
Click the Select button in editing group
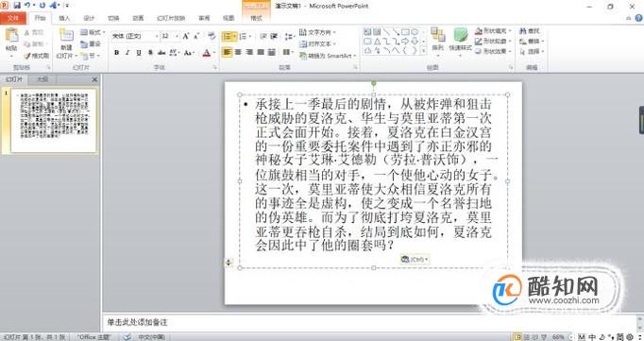[x=531, y=51]
